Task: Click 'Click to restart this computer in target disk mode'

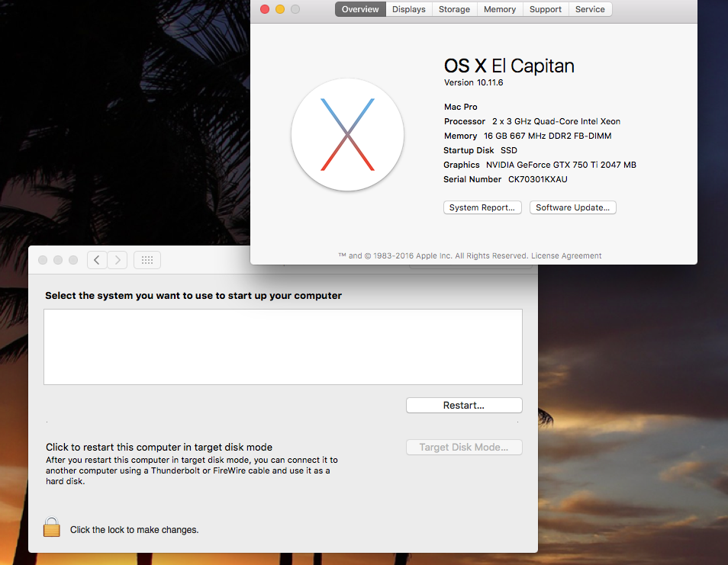Action: [x=159, y=447]
